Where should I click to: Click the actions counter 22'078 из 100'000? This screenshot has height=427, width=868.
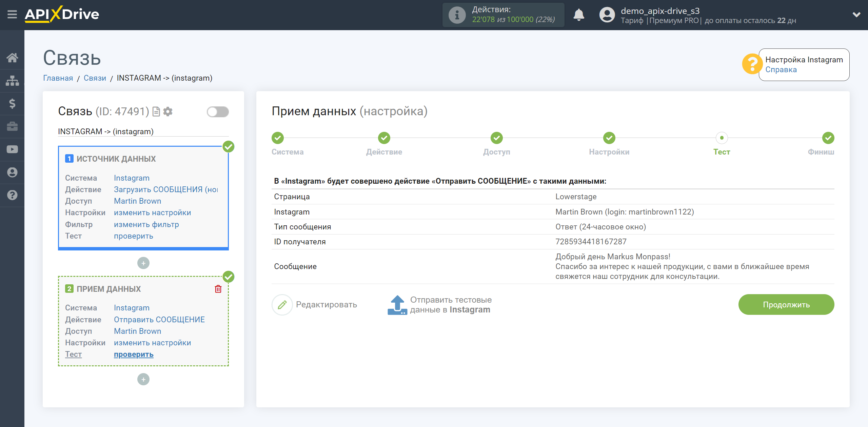click(x=513, y=20)
